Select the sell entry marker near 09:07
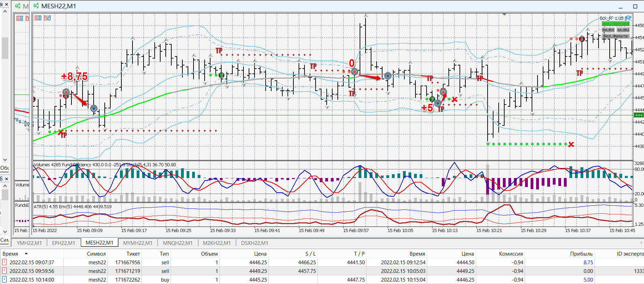Screen dimensions: 644x284 tap(66, 92)
